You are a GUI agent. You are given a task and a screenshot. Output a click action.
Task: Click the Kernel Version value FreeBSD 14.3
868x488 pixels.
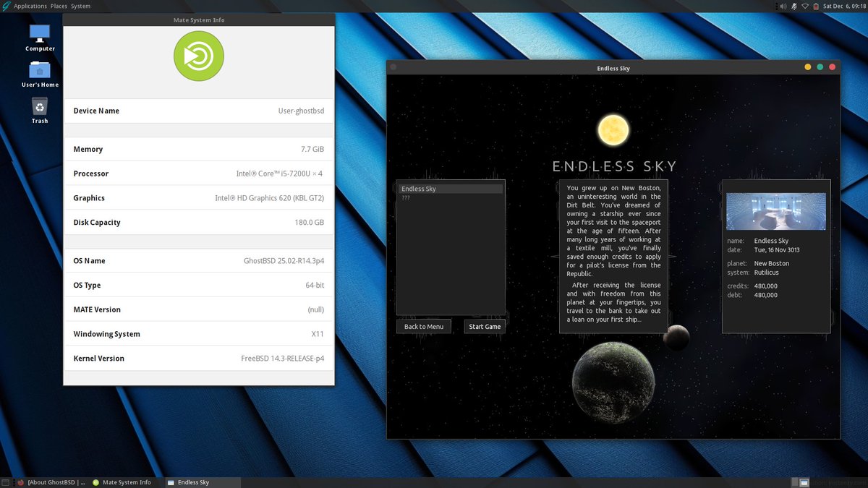[x=283, y=359]
